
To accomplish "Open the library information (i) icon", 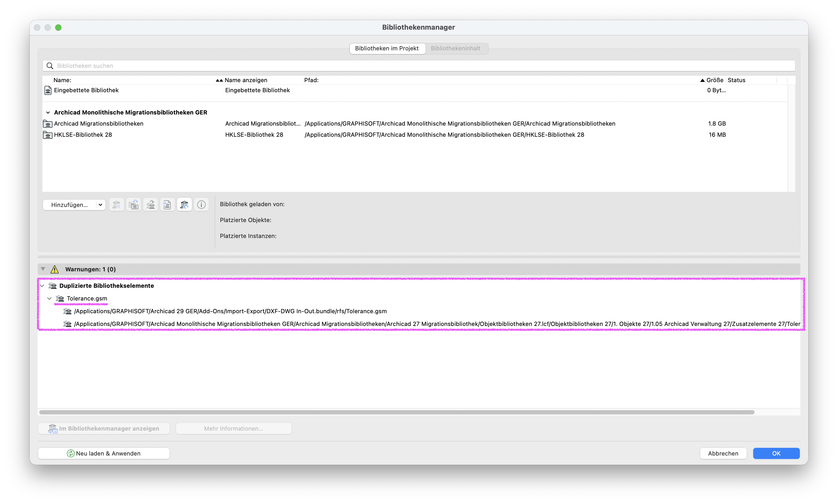I will pos(201,205).
